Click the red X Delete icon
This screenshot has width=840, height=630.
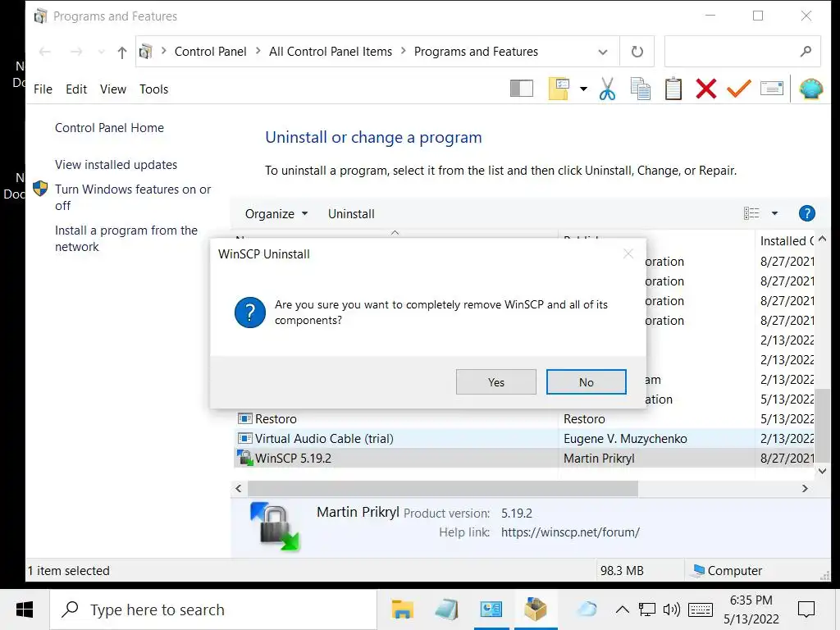pyautogui.click(x=706, y=89)
